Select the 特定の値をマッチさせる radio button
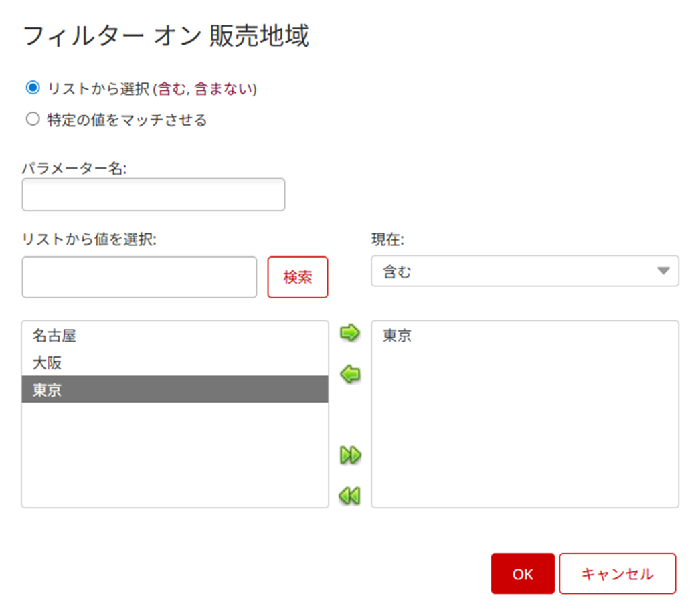Screen dimensions: 696x616 (x=32, y=120)
